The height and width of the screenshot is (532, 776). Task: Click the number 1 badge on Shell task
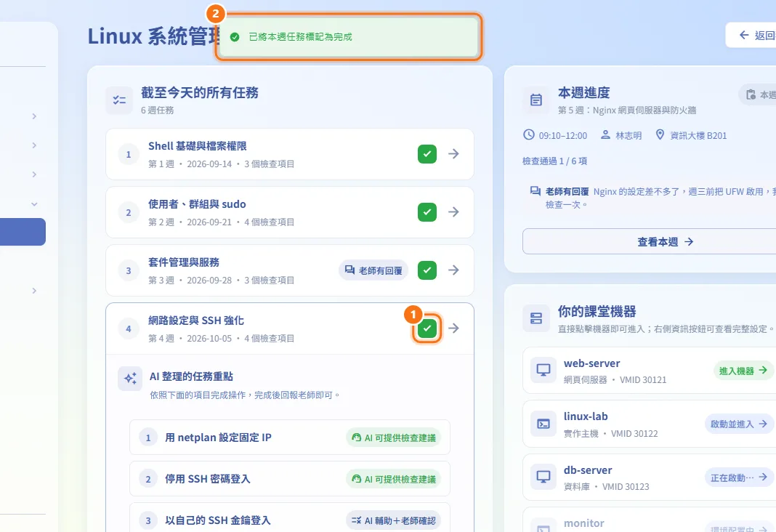click(129, 154)
